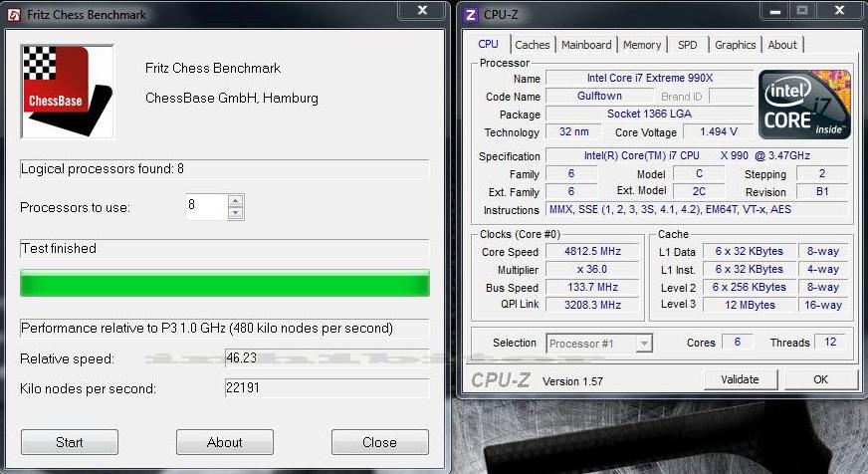Decrease processors to use with down arrow
This screenshot has width=868, height=474.
235,213
